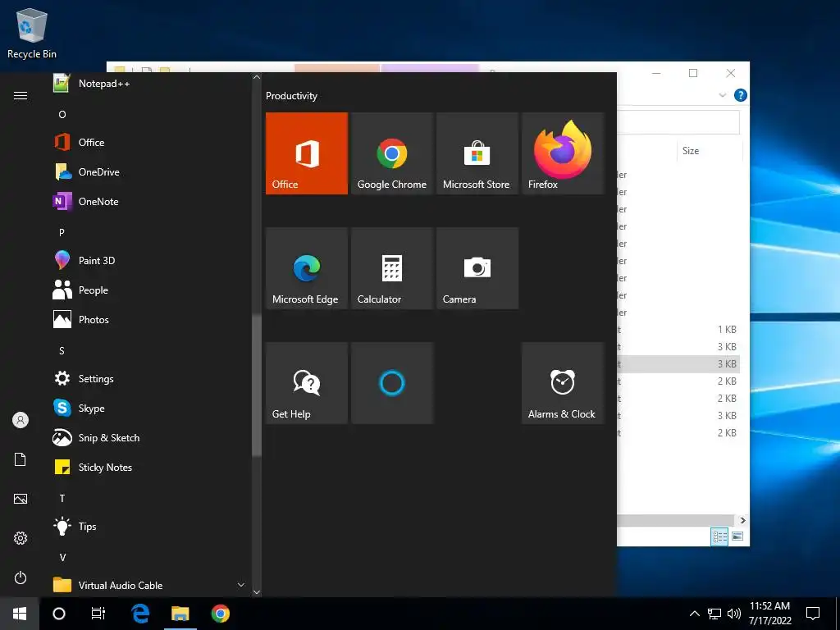Open Settings gear in the Start sidebar
840x630 pixels.
point(21,538)
